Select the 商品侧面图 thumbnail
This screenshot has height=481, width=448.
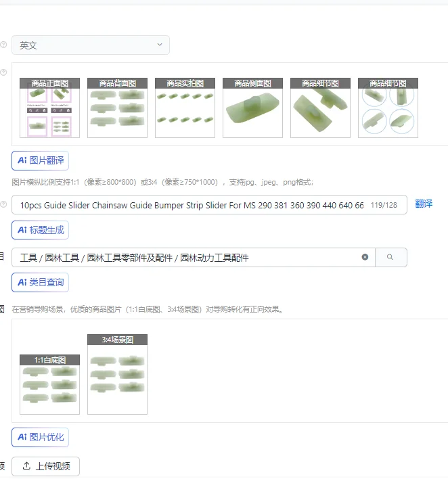252,108
